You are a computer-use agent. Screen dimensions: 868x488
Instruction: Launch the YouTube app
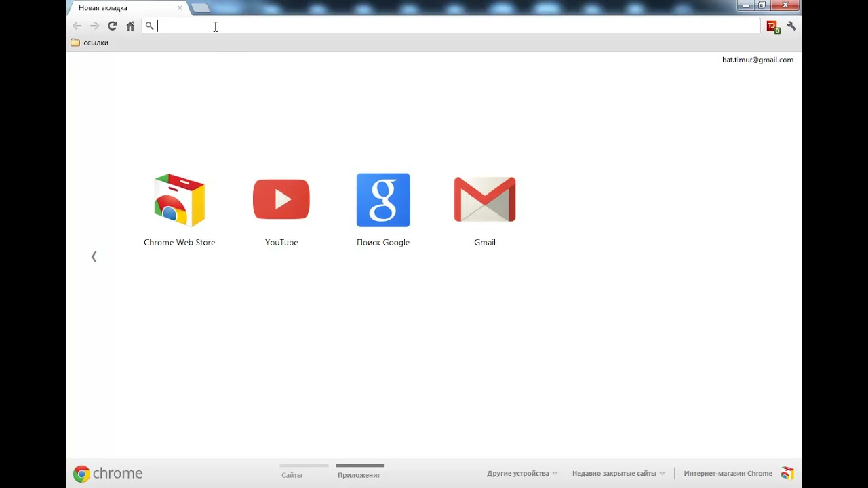(x=281, y=209)
